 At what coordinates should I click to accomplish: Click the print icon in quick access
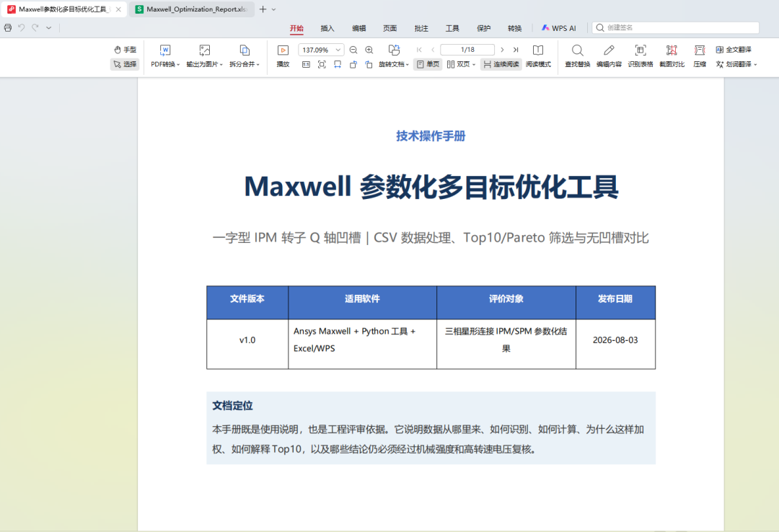coord(8,28)
